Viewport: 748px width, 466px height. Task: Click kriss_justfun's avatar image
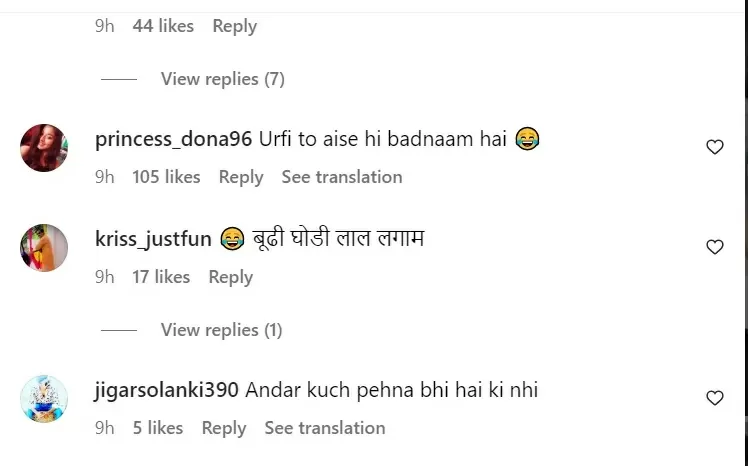[44, 248]
